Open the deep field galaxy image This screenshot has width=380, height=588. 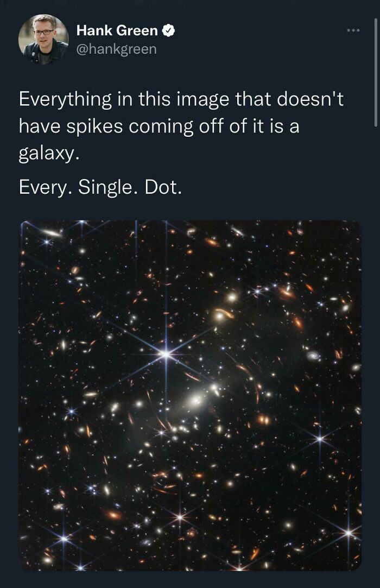click(190, 395)
